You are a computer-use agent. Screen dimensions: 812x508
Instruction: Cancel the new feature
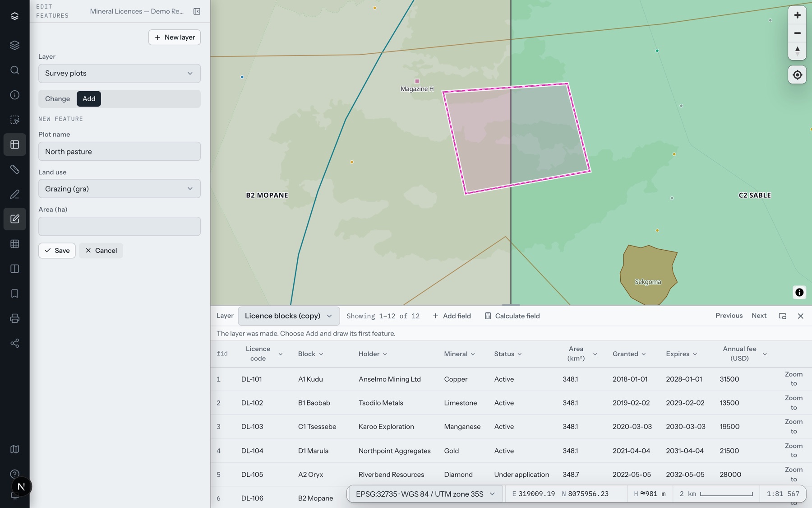[101, 251]
